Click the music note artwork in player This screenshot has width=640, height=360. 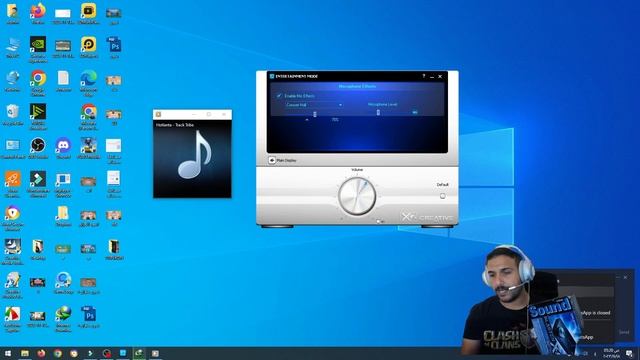tap(194, 155)
